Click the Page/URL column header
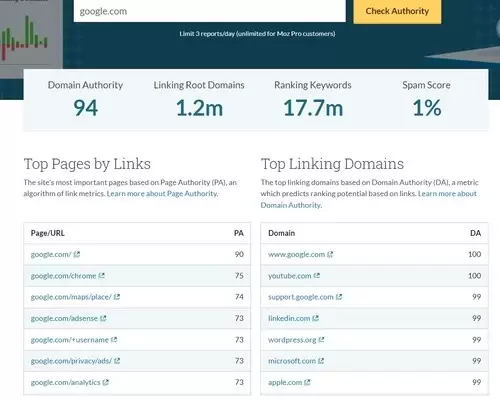Image resolution: width=500 pixels, height=401 pixels. tap(47, 233)
